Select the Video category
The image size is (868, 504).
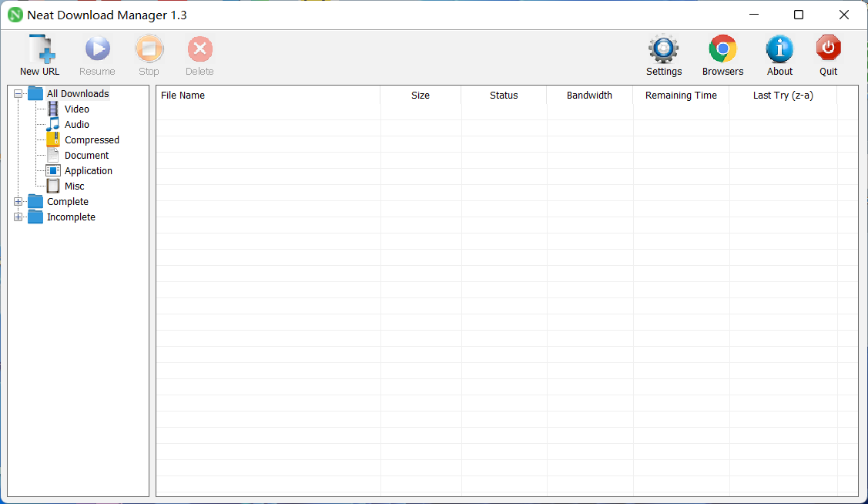pyautogui.click(x=76, y=109)
